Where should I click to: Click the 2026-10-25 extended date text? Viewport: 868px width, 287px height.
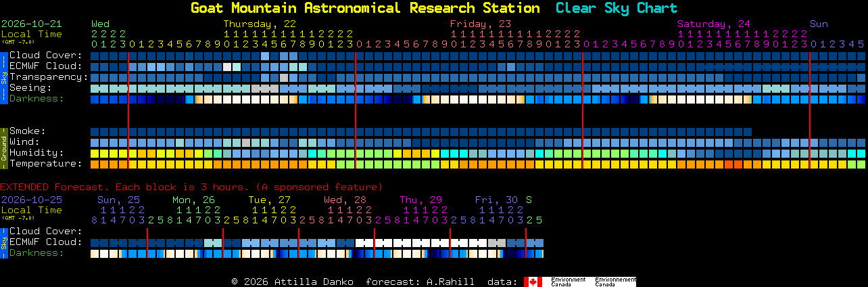[x=32, y=200]
